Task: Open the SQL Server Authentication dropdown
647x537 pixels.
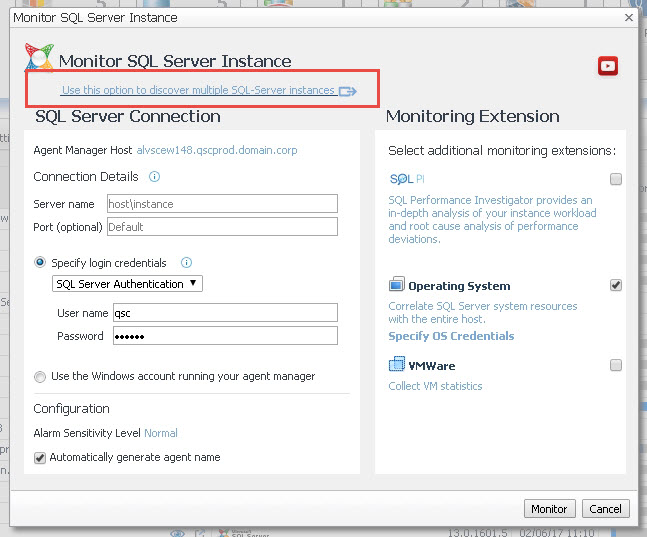Action: [127, 284]
